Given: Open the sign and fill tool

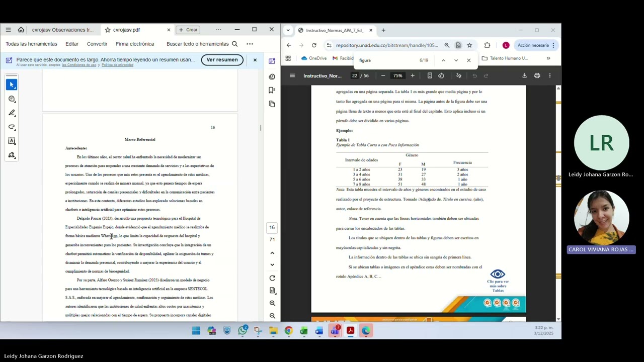Looking at the screenshot, I should tap(12, 155).
